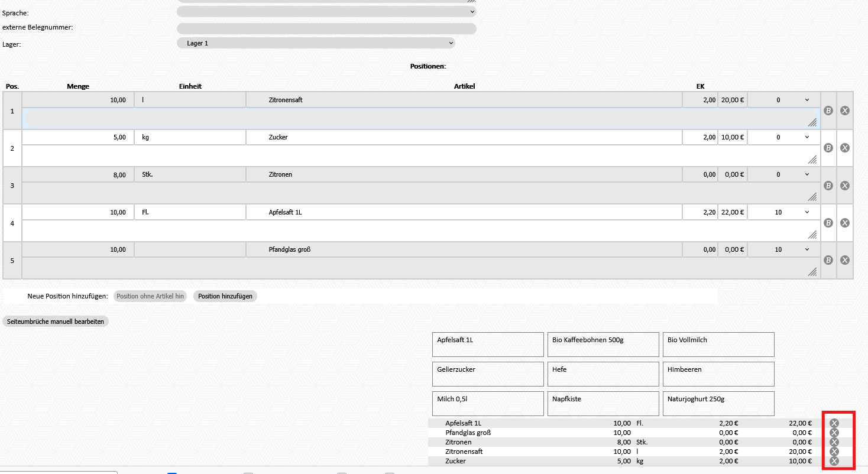Delete the Zucker line in the summary list
Screen dimensions: 868x474
tap(834, 461)
